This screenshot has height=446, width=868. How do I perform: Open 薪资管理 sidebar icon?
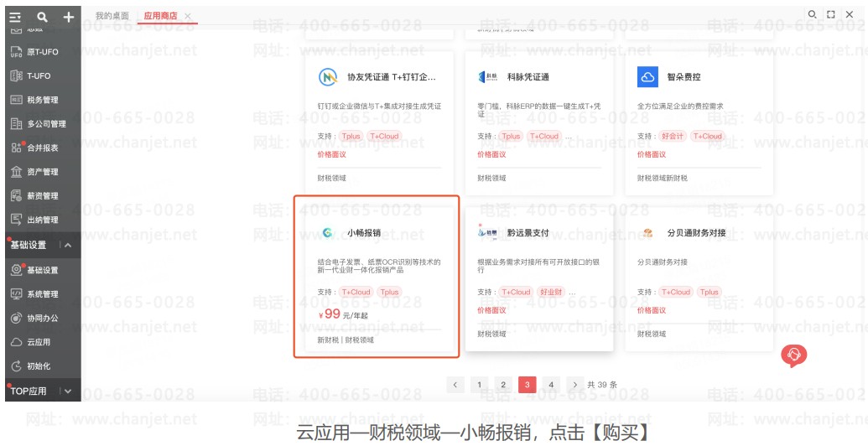[x=17, y=196]
